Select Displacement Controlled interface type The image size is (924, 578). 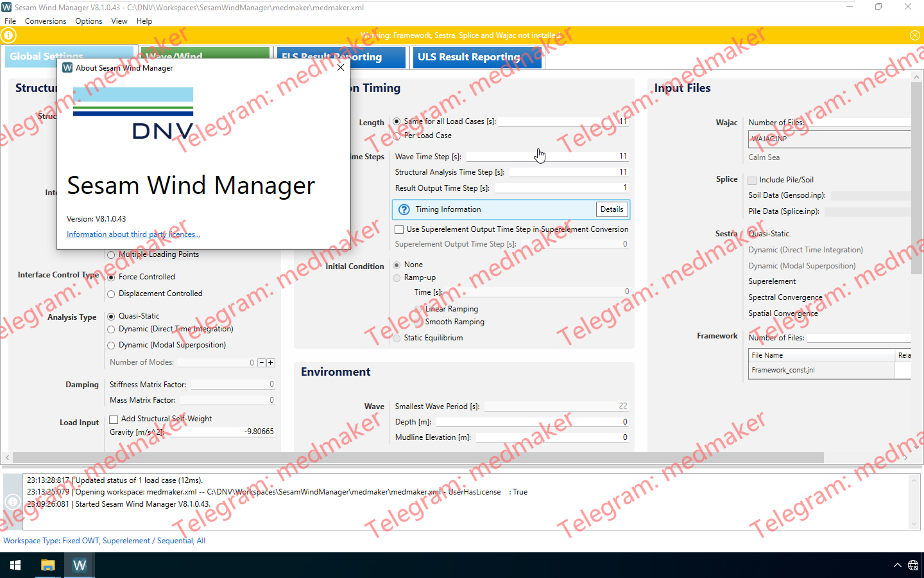(x=111, y=293)
